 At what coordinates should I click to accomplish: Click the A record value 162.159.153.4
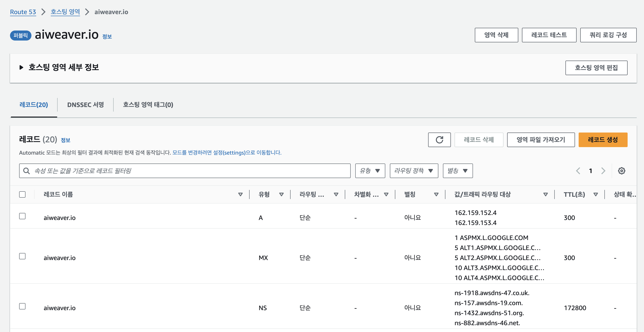(475, 223)
